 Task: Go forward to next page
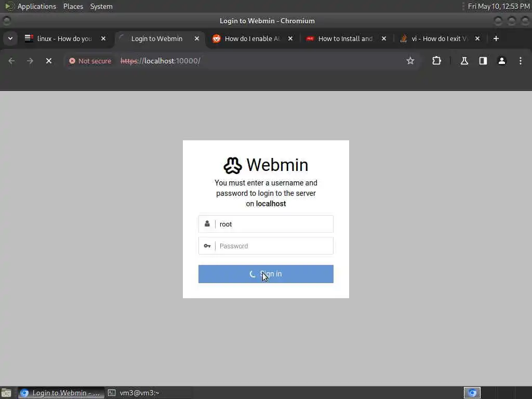click(30, 61)
